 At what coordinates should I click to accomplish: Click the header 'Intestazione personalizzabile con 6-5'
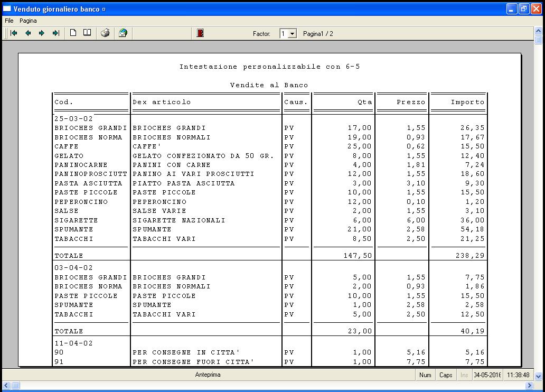tap(269, 67)
